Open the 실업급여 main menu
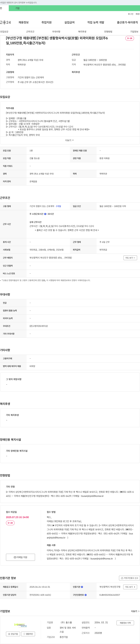 69,23
